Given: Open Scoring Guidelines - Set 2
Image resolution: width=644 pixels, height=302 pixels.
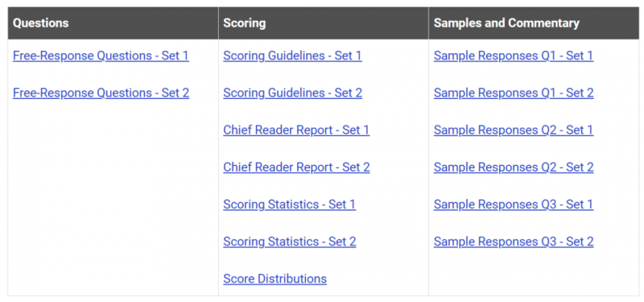Looking at the screenshot, I should click(x=292, y=93).
